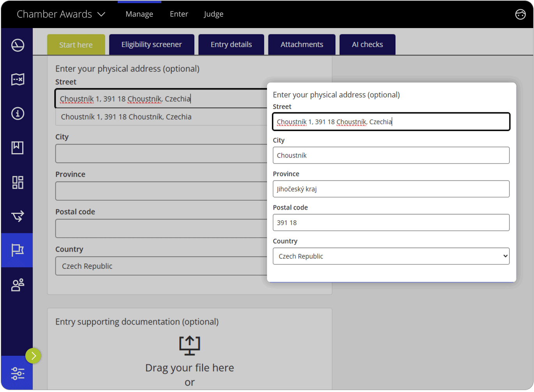Select the Choustník address autocomplete suggestion

pos(161,117)
